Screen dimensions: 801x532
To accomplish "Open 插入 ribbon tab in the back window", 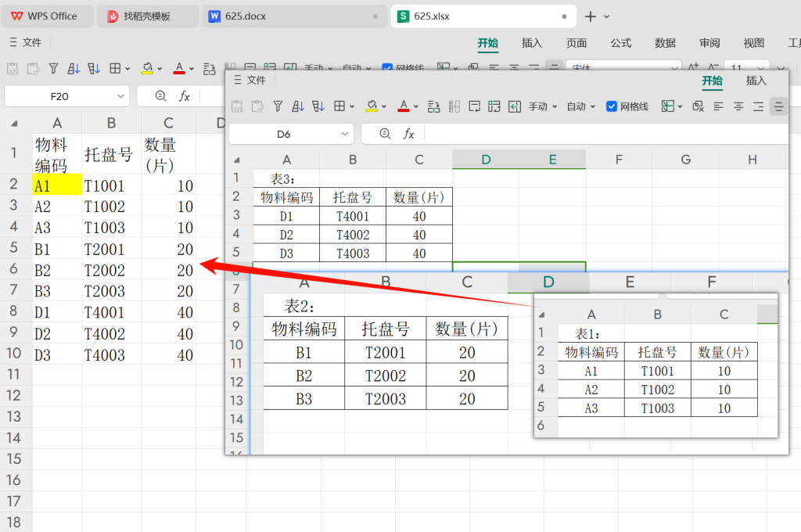I will click(x=532, y=43).
